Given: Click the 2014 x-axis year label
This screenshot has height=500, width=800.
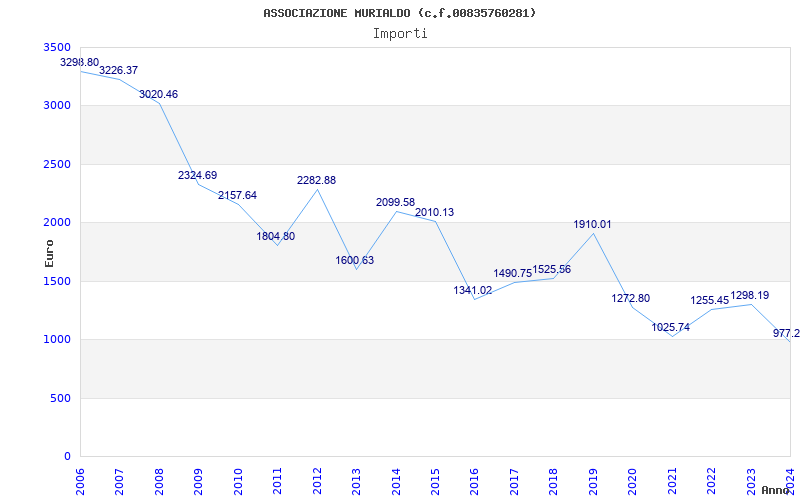Looking at the screenshot, I should [x=396, y=482].
